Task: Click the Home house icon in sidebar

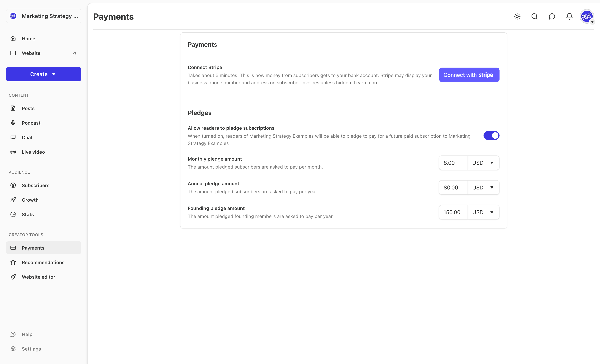Action: click(x=13, y=39)
